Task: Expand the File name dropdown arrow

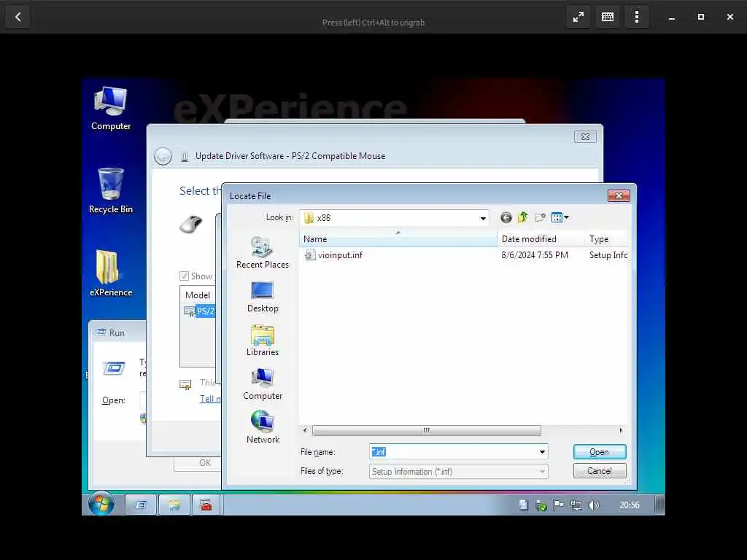Action: tap(542, 452)
